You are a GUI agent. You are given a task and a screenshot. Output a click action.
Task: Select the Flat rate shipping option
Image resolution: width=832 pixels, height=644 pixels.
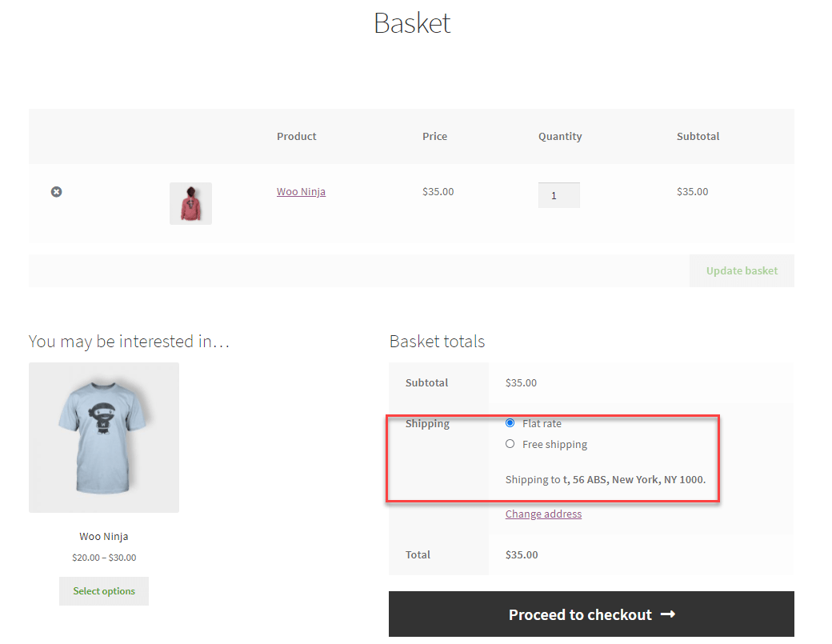click(510, 423)
